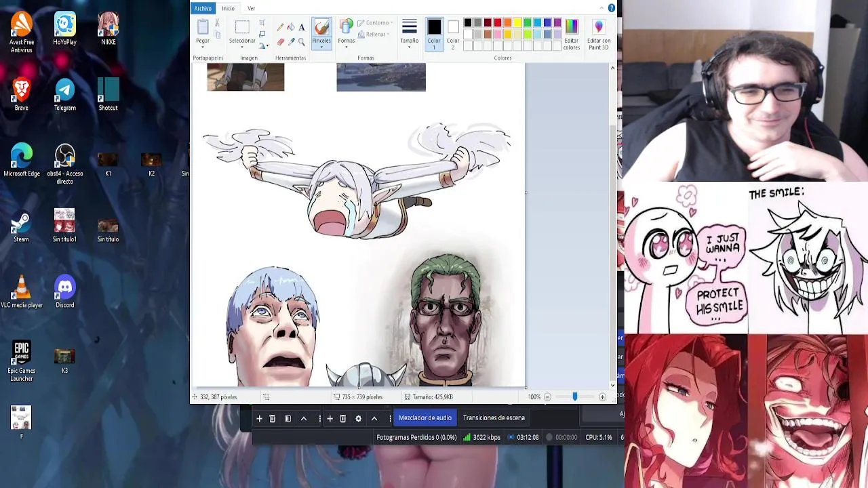This screenshot has height=488, width=868.
Task: Click '3622 kbps' in OBS status bar
Action: 487,438
